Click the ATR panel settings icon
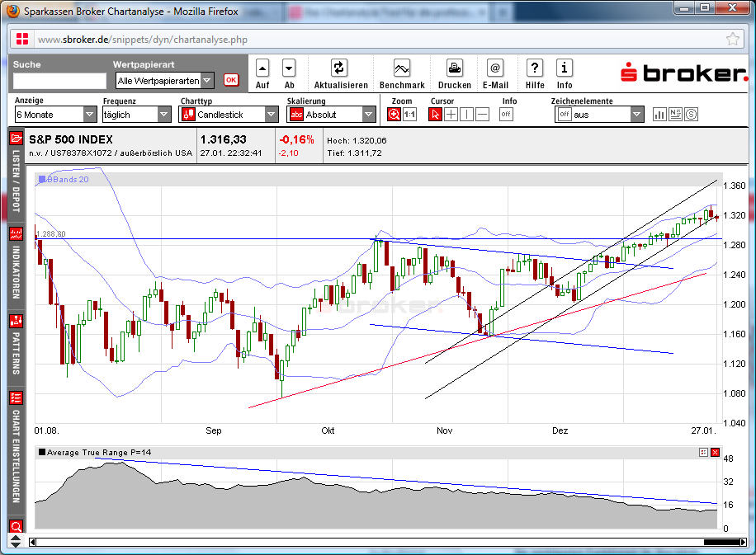This screenshot has height=555, width=756. [703, 453]
